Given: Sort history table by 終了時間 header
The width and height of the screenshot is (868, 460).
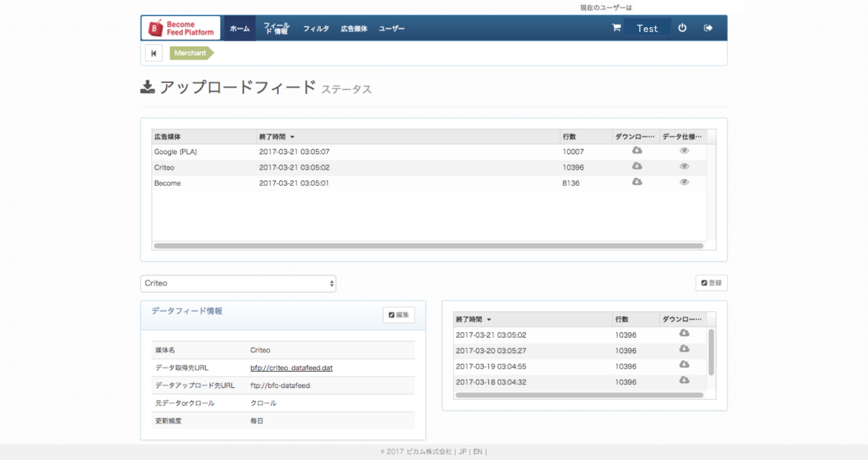Looking at the screenshot, I should 473,319.
